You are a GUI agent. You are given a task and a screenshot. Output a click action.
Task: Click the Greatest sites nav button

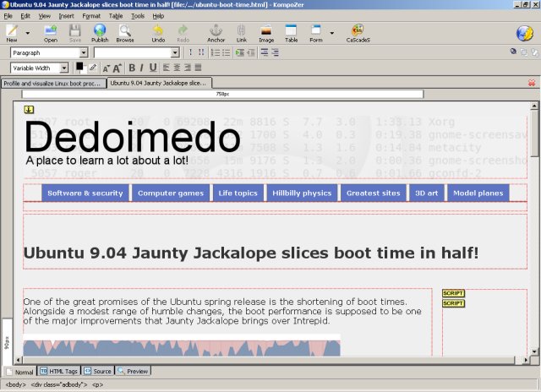374,193
